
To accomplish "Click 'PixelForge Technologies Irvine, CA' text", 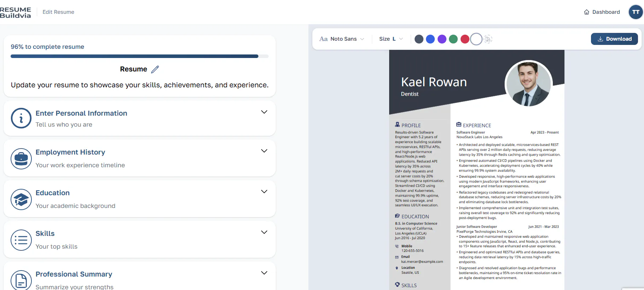I will [x=484, y=232].
